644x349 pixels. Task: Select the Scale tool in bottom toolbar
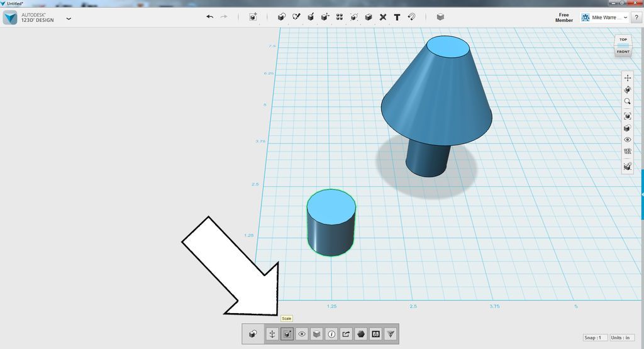tap(287, 334)
